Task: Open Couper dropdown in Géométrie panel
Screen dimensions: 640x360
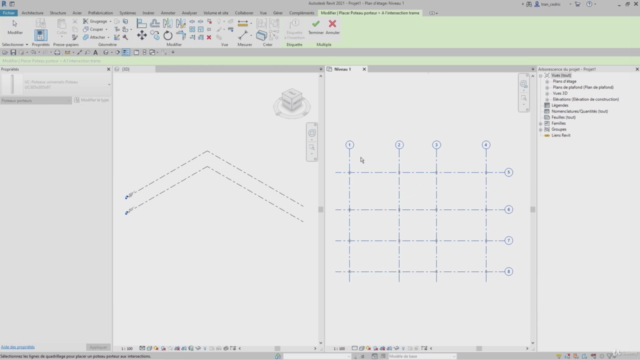Action: pyautogui.click(x=107, y=29)
